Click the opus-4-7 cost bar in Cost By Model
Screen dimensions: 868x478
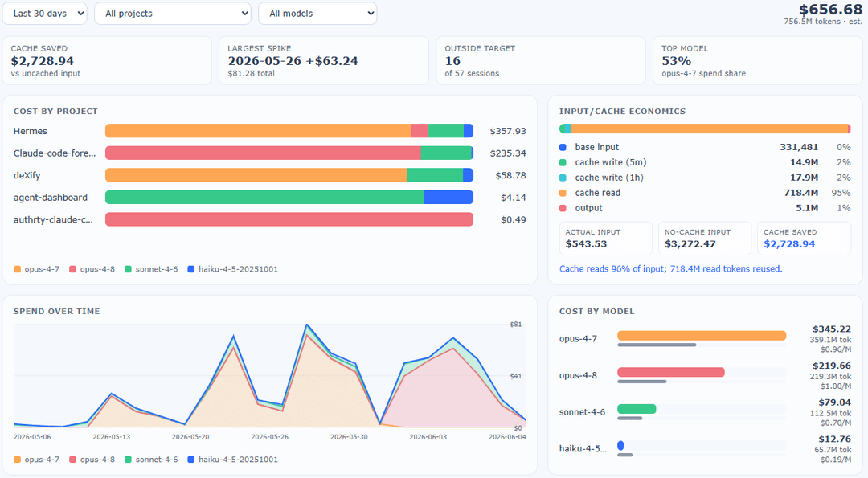pyautogui.click(x=702, y=336)
